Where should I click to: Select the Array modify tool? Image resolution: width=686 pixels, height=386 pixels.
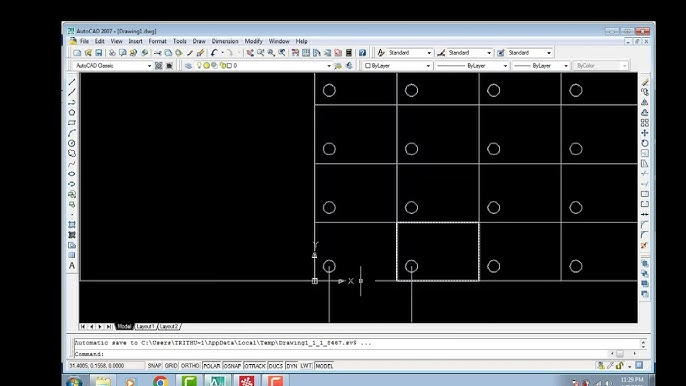(x=645, y=123)
